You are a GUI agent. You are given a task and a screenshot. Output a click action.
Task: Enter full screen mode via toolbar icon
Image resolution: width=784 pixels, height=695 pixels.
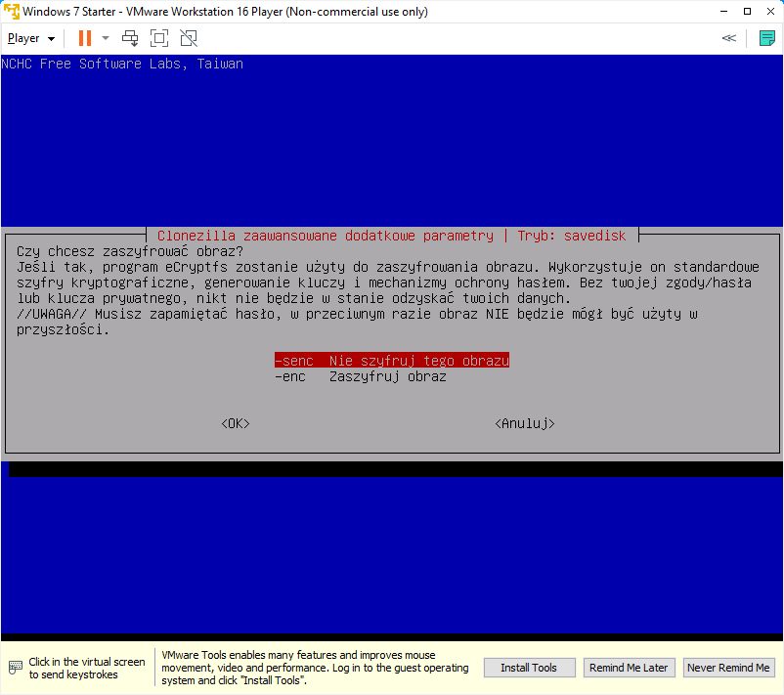159,38
